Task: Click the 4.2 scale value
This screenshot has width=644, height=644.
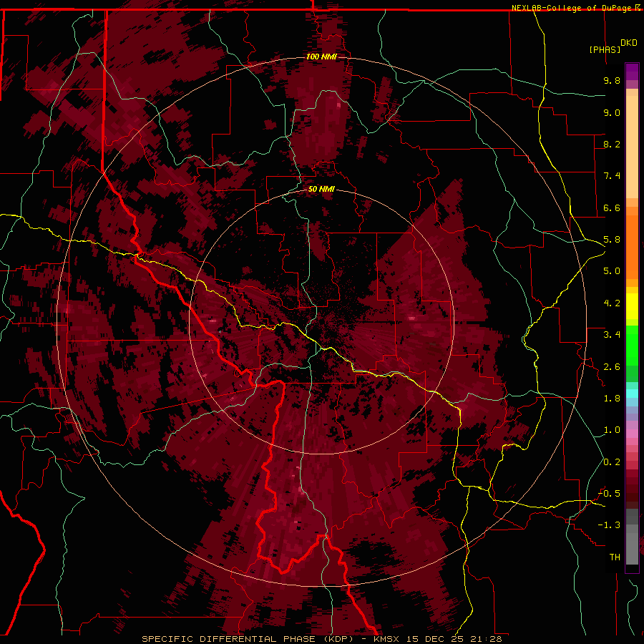Action: click(612, 303)
